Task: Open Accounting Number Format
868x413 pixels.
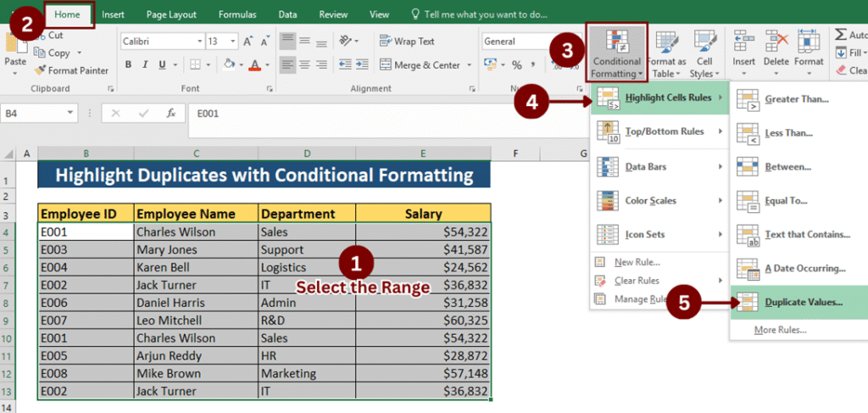Action: [x=492, y=65]
